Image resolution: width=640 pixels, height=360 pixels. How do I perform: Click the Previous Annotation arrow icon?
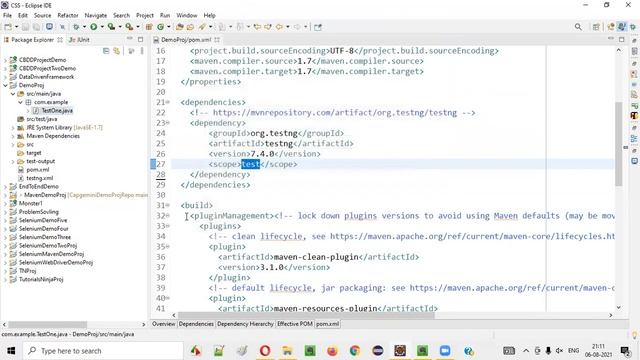click(x=240, y=27)
